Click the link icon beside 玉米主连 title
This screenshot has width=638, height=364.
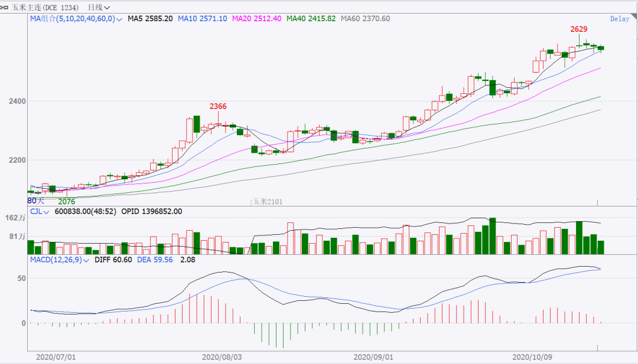[x=4, y=7]
